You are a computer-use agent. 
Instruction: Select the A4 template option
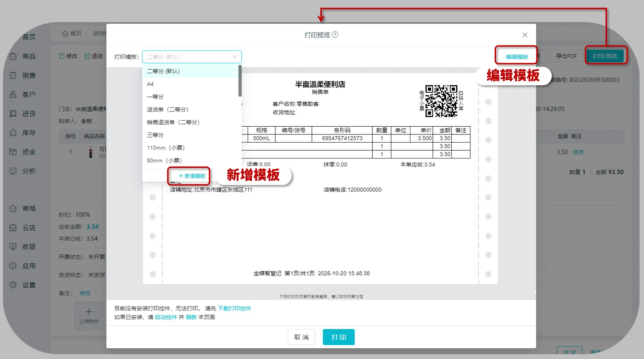tap(190, 84)
